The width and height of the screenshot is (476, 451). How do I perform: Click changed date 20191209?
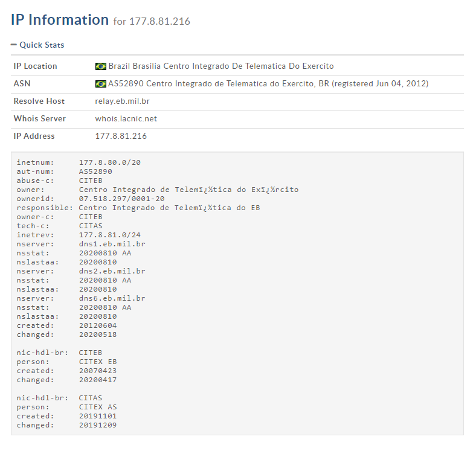coord(98,425)
